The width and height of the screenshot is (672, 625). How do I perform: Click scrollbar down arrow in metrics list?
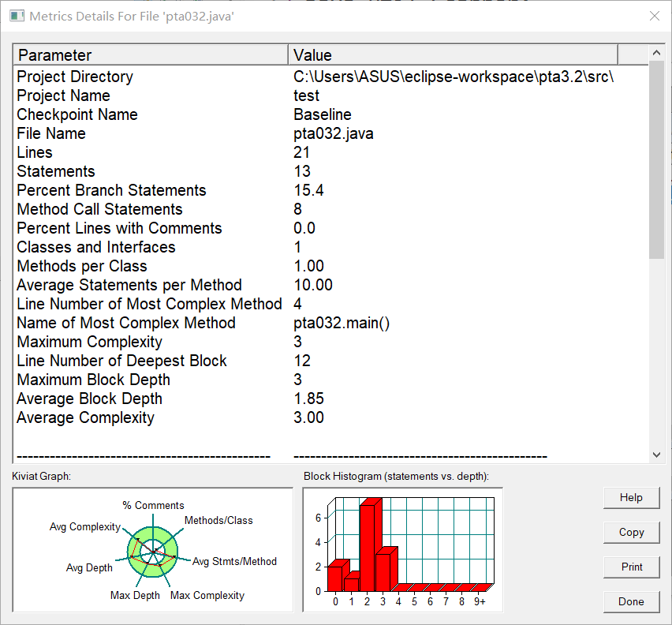coord(655,455)
